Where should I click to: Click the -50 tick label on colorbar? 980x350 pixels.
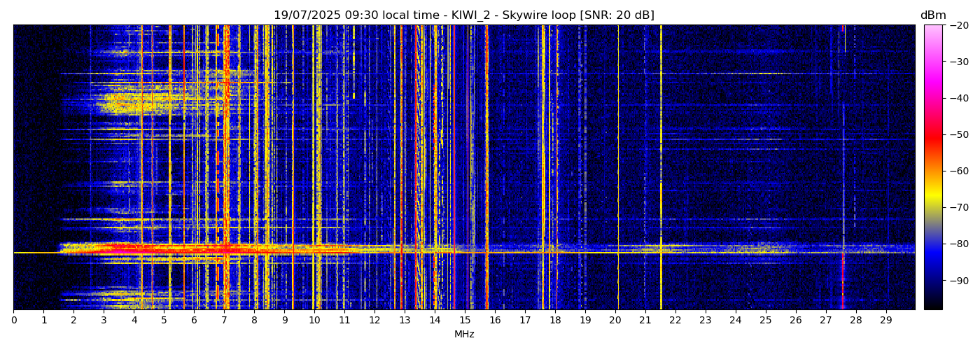(958, 134)
